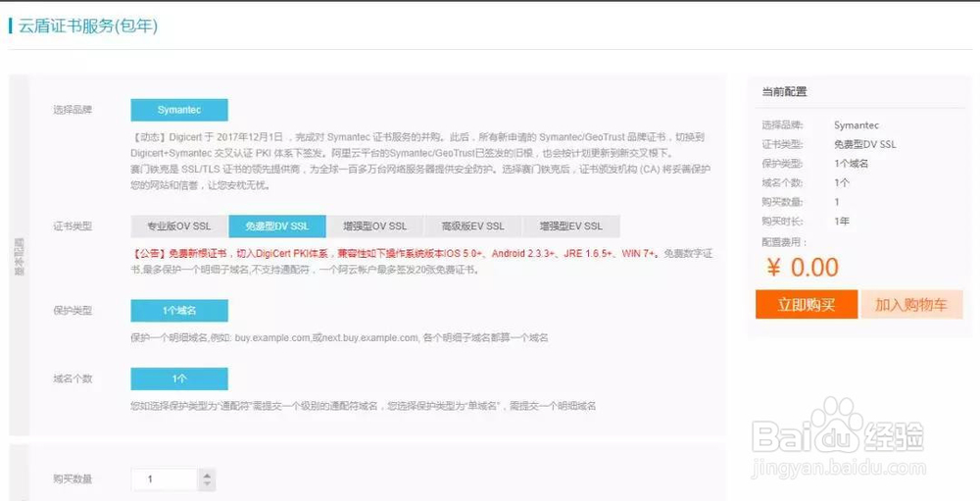Select the Symantec brand option
The height and width of the screenshot is (501, 980).
click(179, 110)
